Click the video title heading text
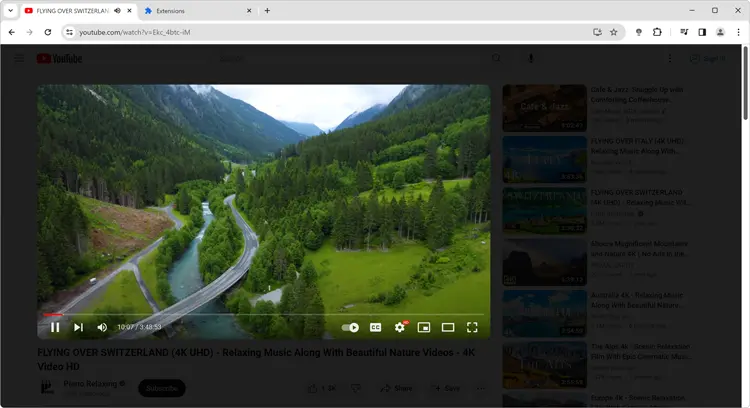 pyautogui.click(x=256, y=359)
